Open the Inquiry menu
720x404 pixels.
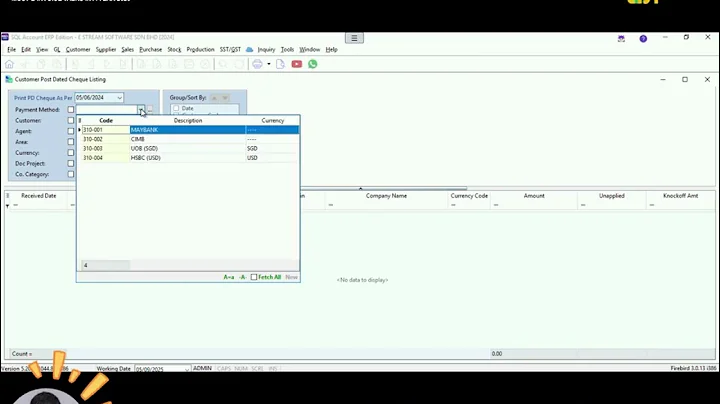tap(266, 50)
